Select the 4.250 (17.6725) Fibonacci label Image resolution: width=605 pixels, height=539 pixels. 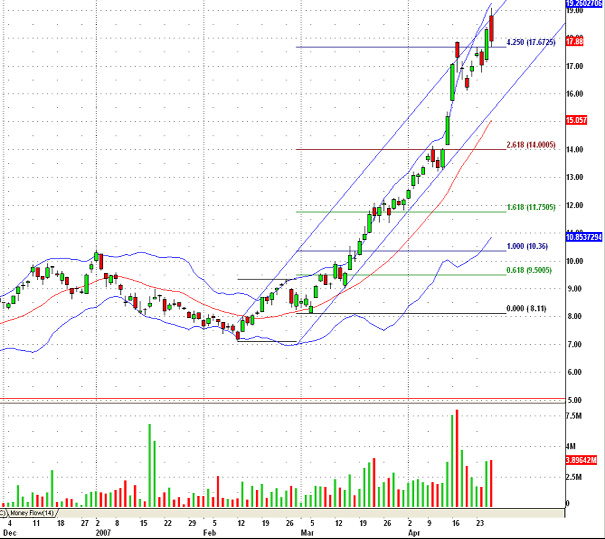click(531, 42)
